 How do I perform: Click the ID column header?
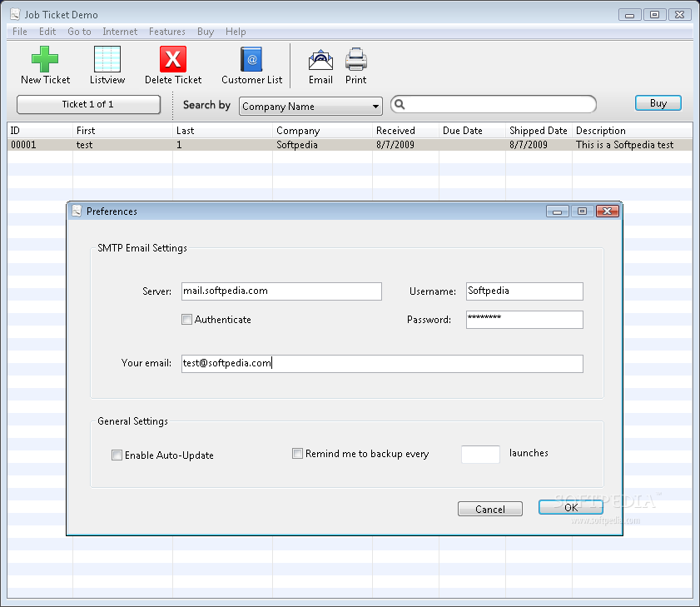[x=40, y=131]
